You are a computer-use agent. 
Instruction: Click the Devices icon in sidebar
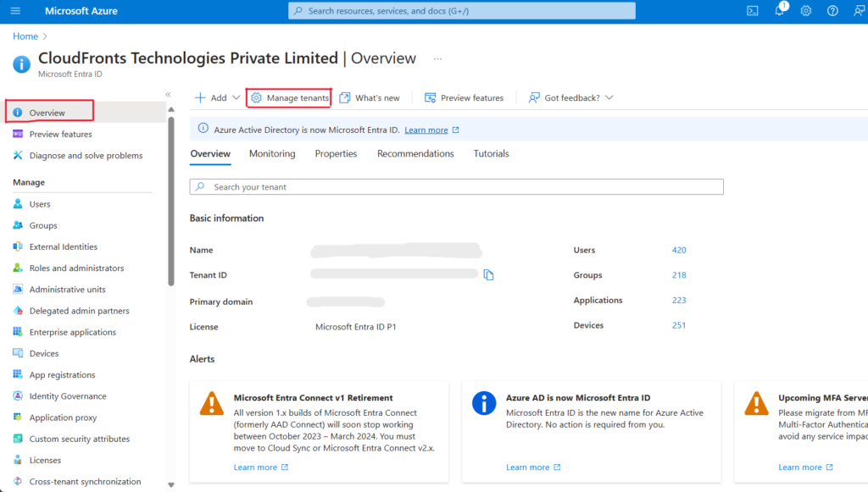18,353
